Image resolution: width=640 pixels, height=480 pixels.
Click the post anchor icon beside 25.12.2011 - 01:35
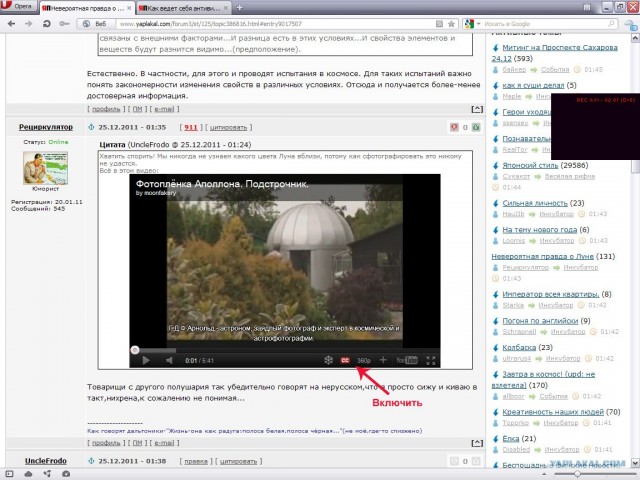click(91, 127)
